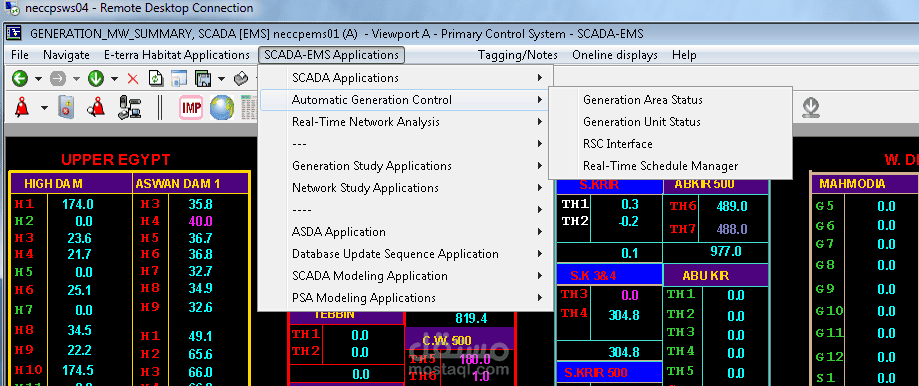Select Real-Time Schedule Manager
The height and width of the screenshot is (386, 919).
tap(670, 166)
